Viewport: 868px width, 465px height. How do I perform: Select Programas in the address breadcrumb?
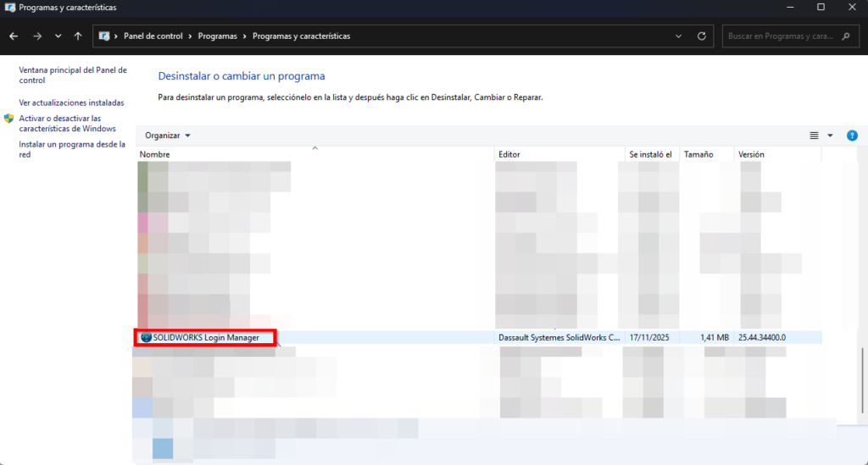tap(218, 36)
